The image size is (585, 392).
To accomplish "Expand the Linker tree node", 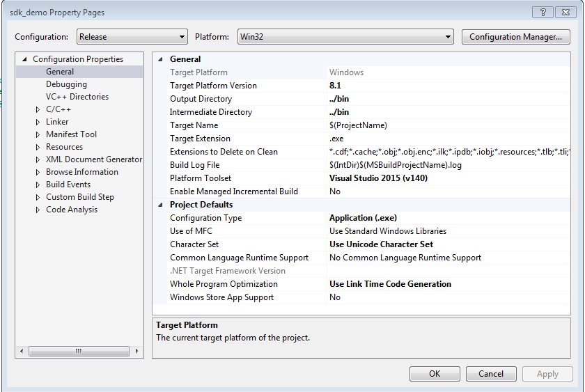I will click(38, 122).
